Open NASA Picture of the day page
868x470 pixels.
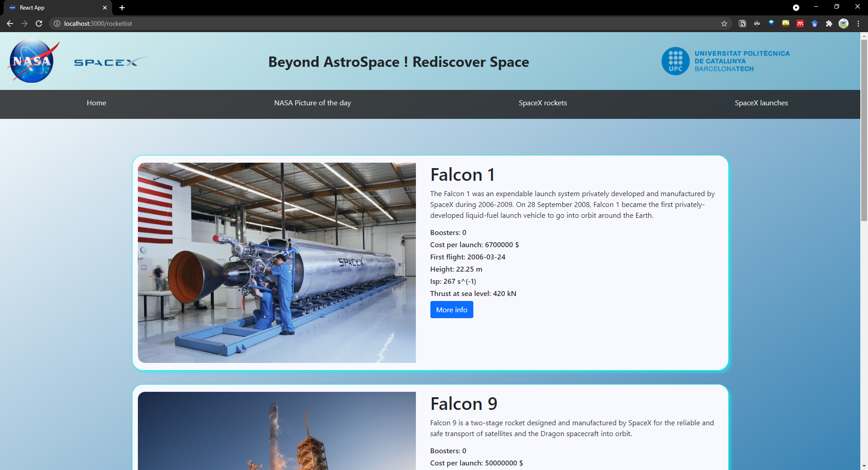(312, 103)
